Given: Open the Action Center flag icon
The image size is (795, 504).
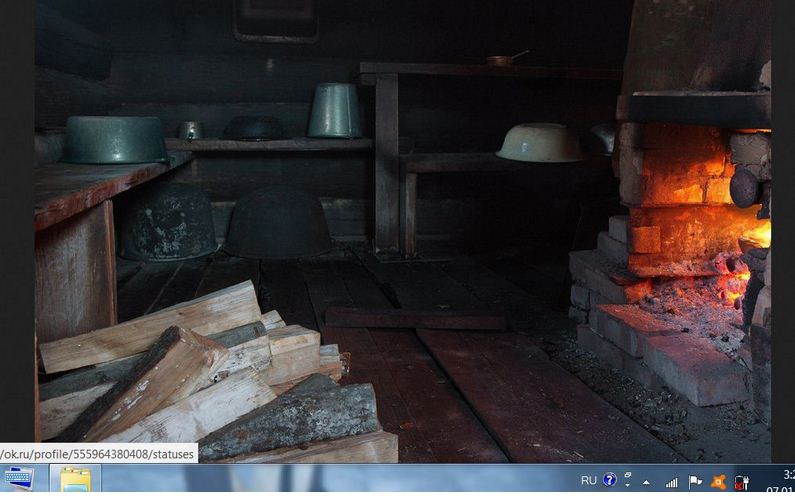Looking at the screenshot, I should [x=695, y=482].
